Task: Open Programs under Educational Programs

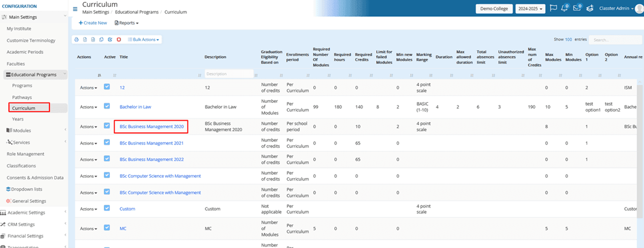Action: point(22,85)
